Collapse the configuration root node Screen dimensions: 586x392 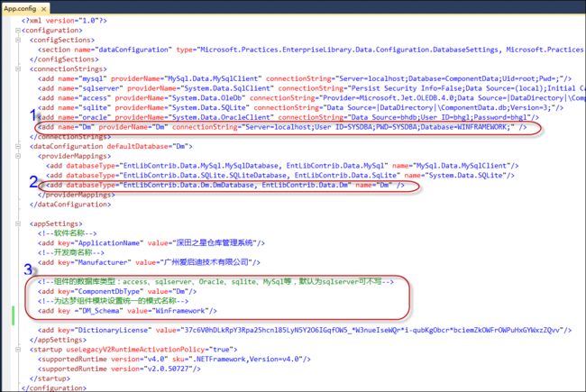(18, 31)
